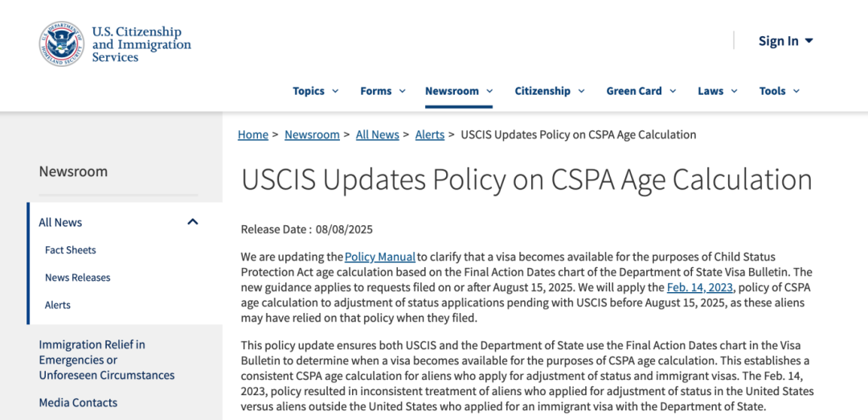
Task: Open Media Contacts sidebar link
Action: [x=78, y=402]
